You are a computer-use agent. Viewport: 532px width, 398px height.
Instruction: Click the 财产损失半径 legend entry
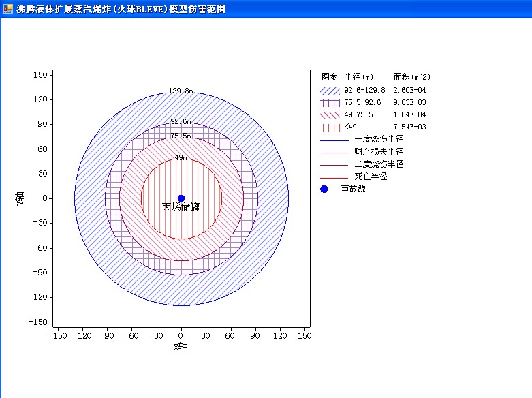[x=379, y=151]
